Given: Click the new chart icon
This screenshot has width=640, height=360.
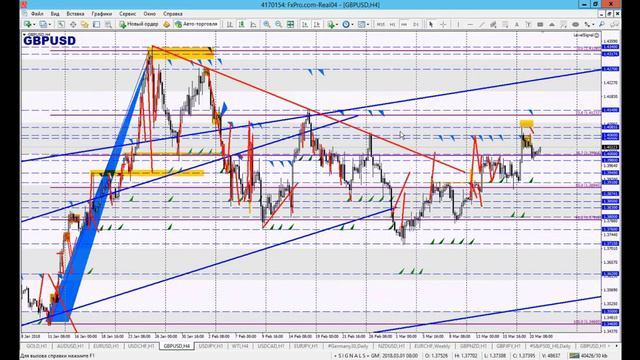Looking at the screenshot, I should point(28,24).
